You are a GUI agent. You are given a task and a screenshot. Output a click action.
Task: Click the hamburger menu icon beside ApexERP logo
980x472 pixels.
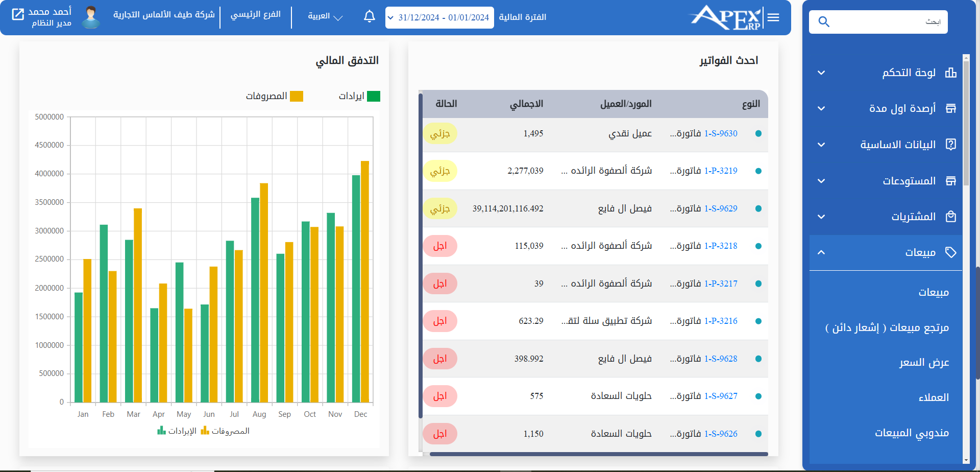tap(774, 17)
